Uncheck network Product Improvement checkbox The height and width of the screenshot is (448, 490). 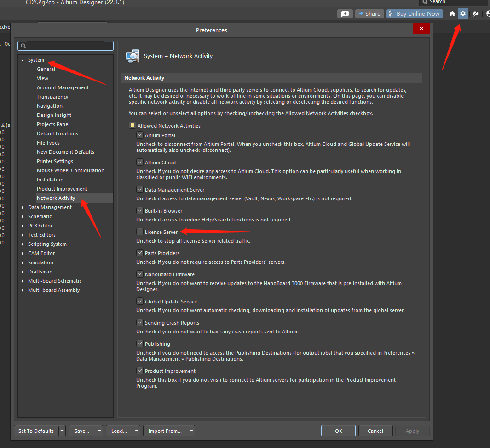[x=140, y=371]
